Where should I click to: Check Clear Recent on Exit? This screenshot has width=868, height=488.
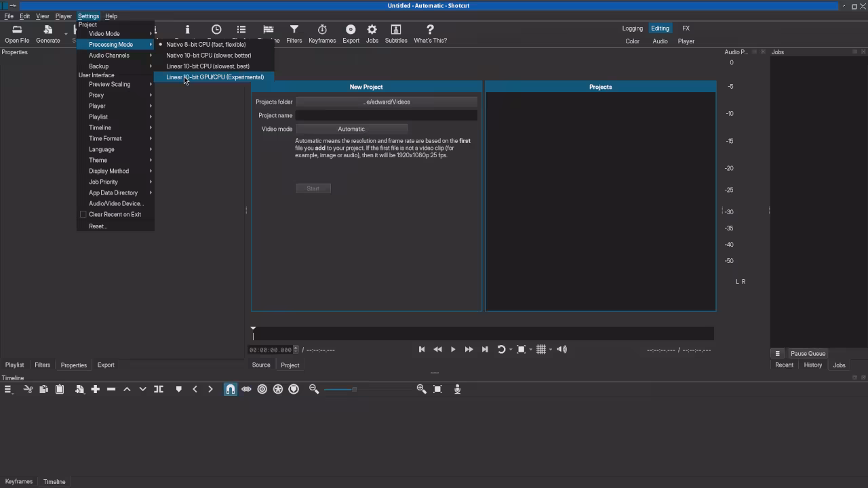(x=83, y=214)
